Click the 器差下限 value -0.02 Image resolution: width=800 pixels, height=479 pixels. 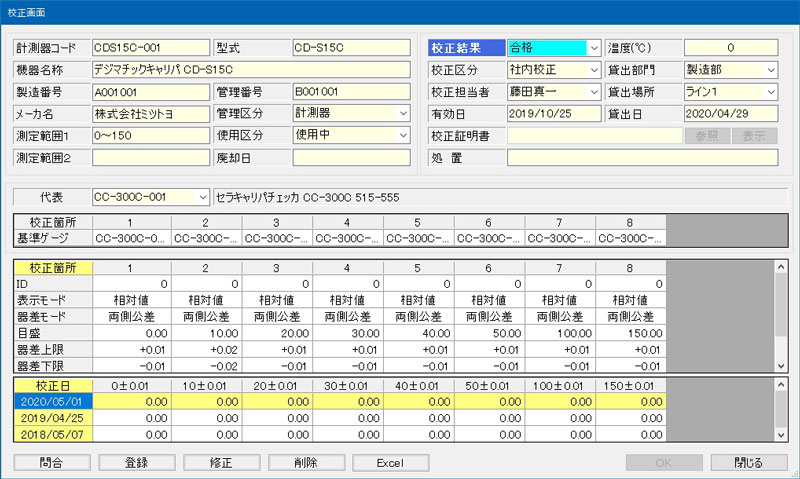point(207,366)
